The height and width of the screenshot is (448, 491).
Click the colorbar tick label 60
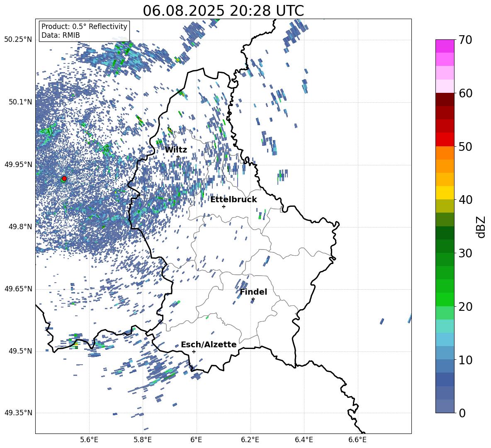coord(465,93)
